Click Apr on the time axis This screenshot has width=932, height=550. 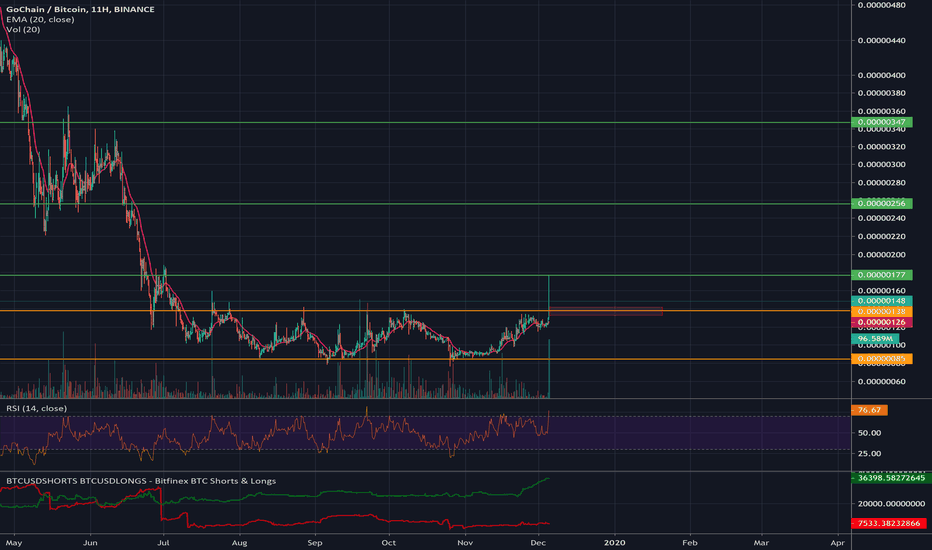pyautogui.click(x=837, y=542)
